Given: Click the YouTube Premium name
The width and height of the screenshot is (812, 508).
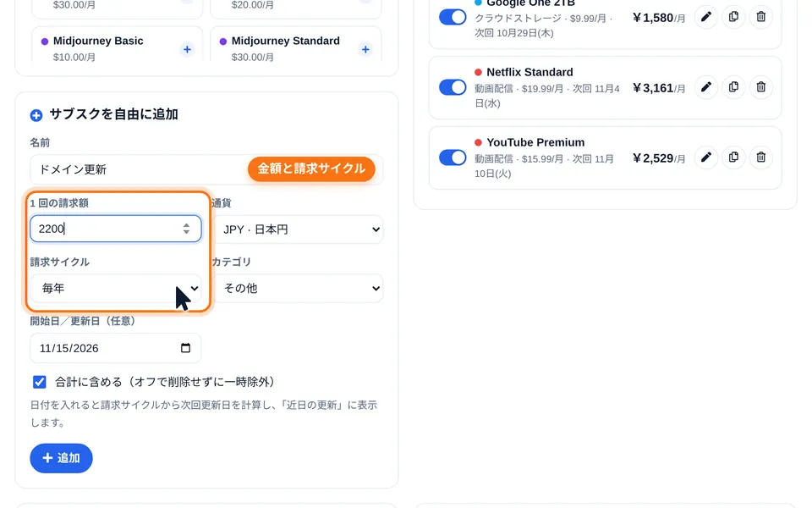Looking at the screenshot, I should coord(535,142).
